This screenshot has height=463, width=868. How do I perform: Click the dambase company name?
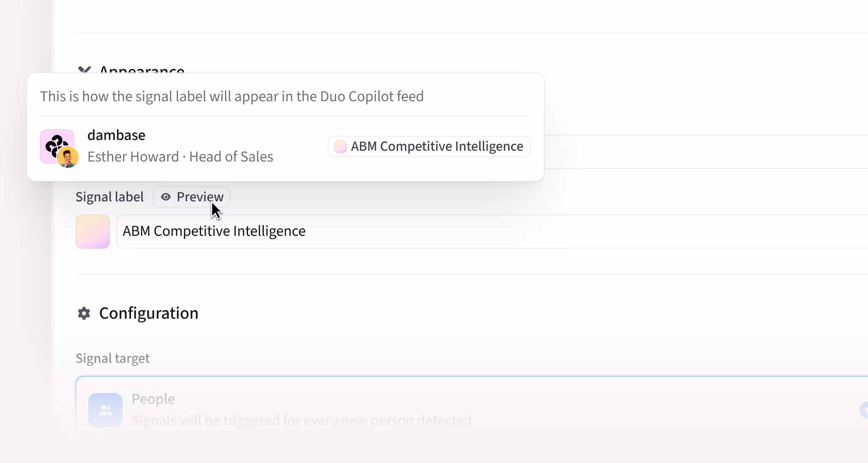click(x=116, y=135)
